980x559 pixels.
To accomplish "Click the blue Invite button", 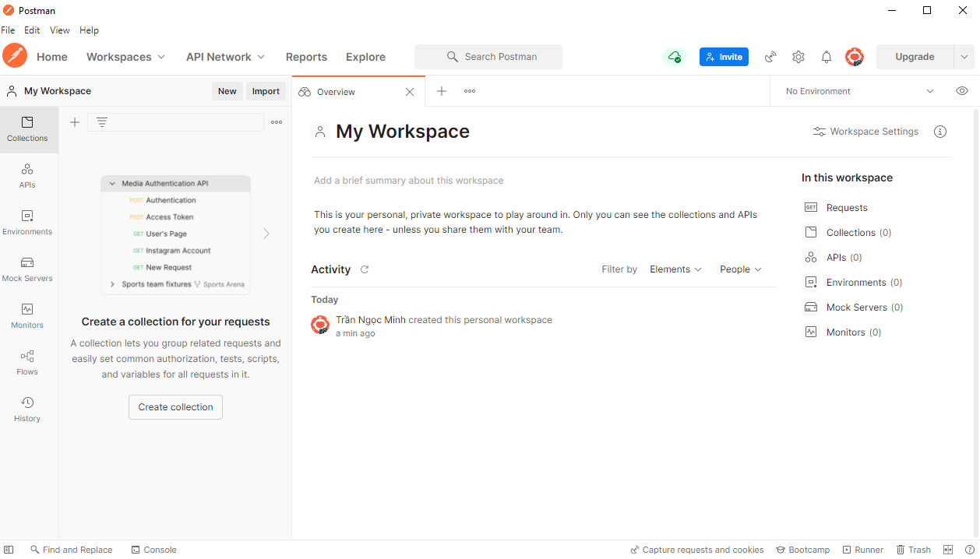I will click(x=724, y=57).
